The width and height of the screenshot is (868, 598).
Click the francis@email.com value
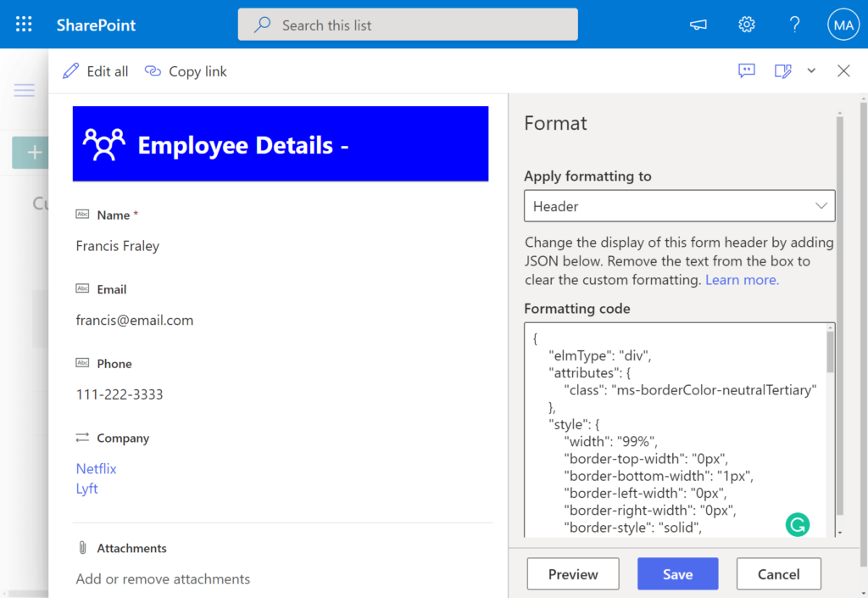[135, 320]
